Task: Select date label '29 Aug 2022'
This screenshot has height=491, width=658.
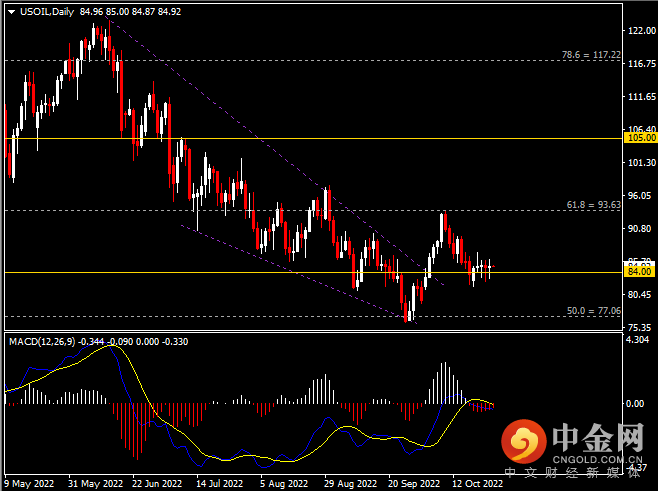Action: click(x=350, y=483)
